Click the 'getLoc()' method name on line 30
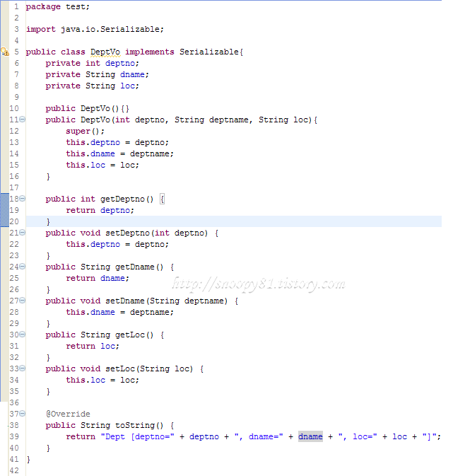 click(x=134, y=335)
